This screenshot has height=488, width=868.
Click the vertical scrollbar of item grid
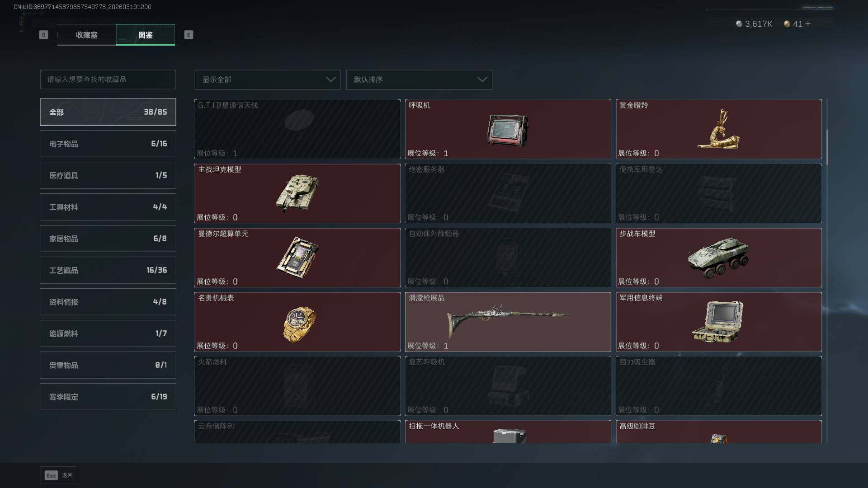coord(827,147)
